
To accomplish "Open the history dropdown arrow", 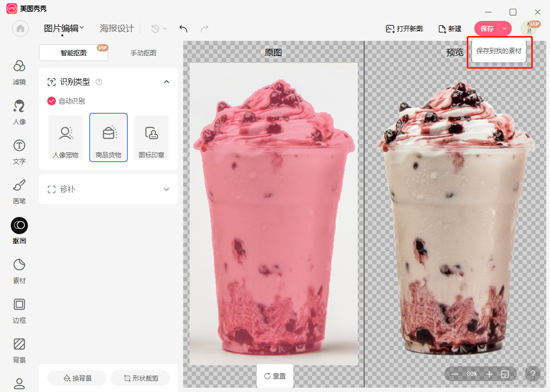I will click(165, 29).
